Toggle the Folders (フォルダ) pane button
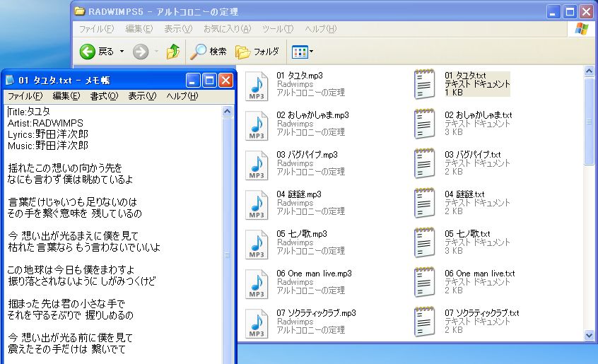Viewport: 598px width, 364px height. [x=257, y=52]
